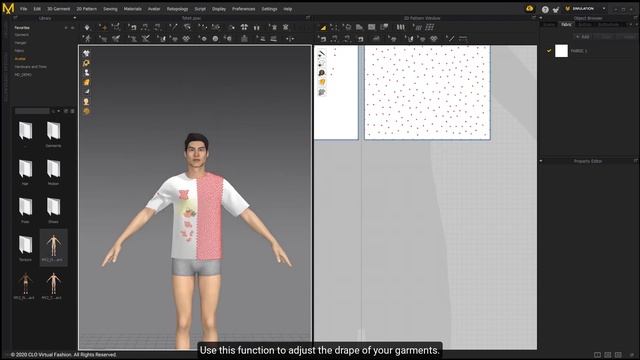Viewport: 640px width, 360px height.
Task: Click the rectangle pattern icon in 2D toolbar
Action: [371, 27]
